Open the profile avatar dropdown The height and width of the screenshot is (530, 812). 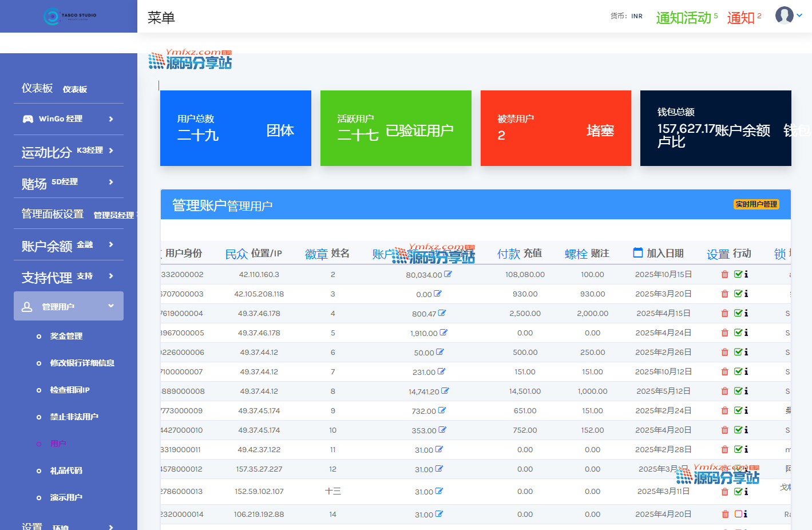coord(789,15)
